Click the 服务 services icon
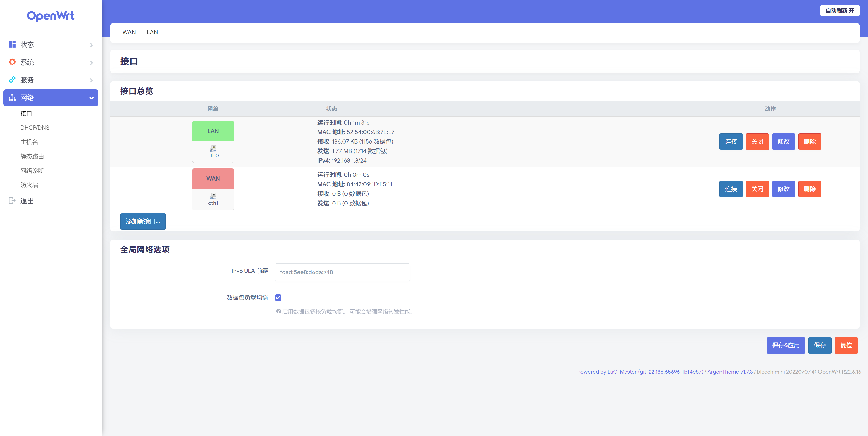868x436 pixels. point(12,80)
